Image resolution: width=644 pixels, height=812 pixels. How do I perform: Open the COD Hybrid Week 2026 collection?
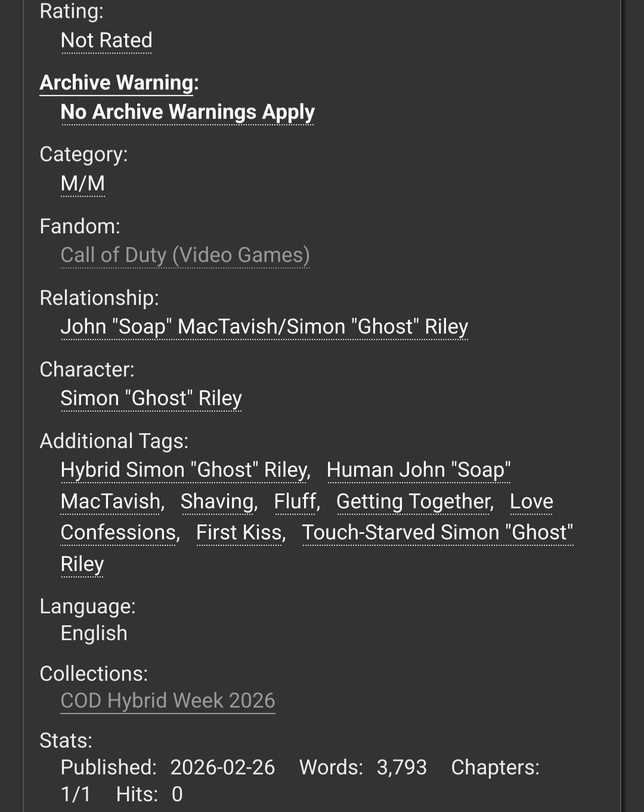click(168, 700)
